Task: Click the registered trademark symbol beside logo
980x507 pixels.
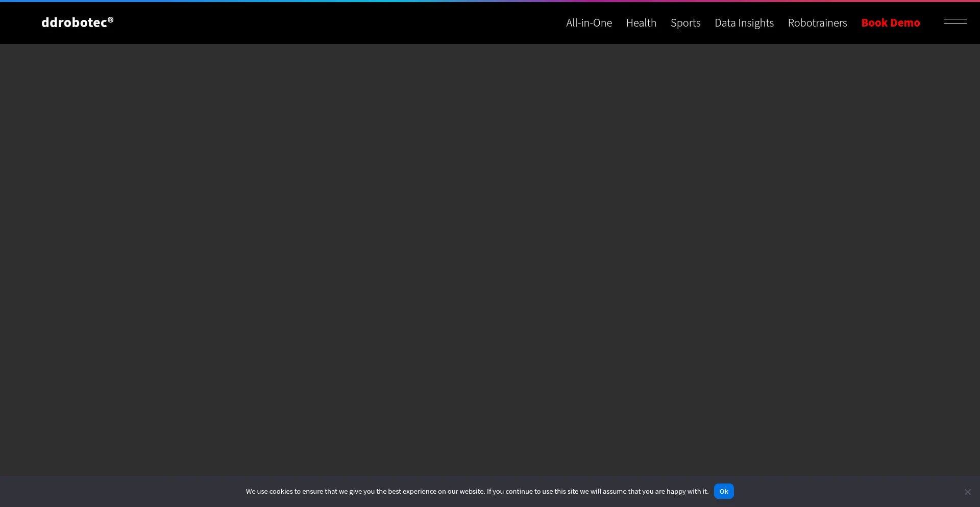Action: pyautogui.click(x=111, y=19)
